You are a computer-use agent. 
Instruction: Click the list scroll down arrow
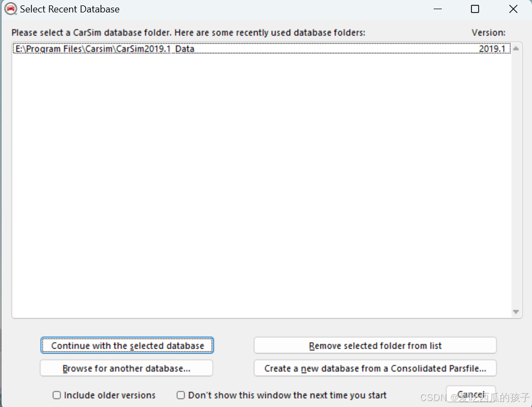[516, 312]
